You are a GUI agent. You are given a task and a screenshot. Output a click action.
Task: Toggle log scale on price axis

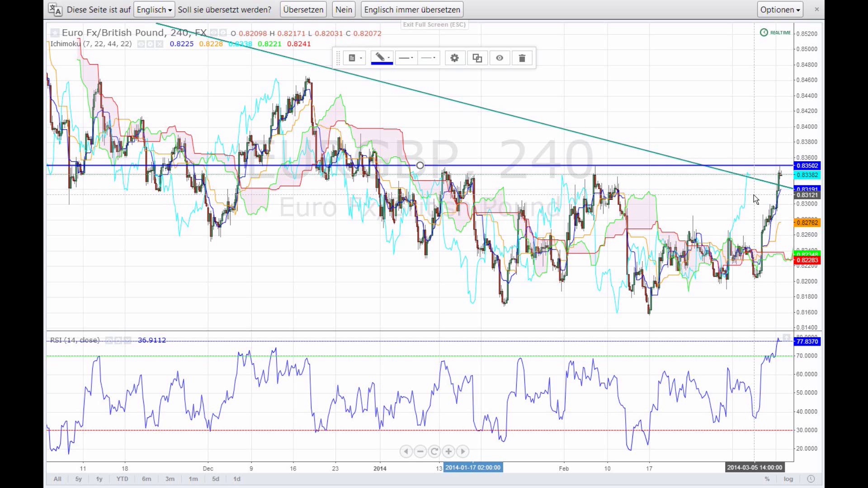[788, 479]
